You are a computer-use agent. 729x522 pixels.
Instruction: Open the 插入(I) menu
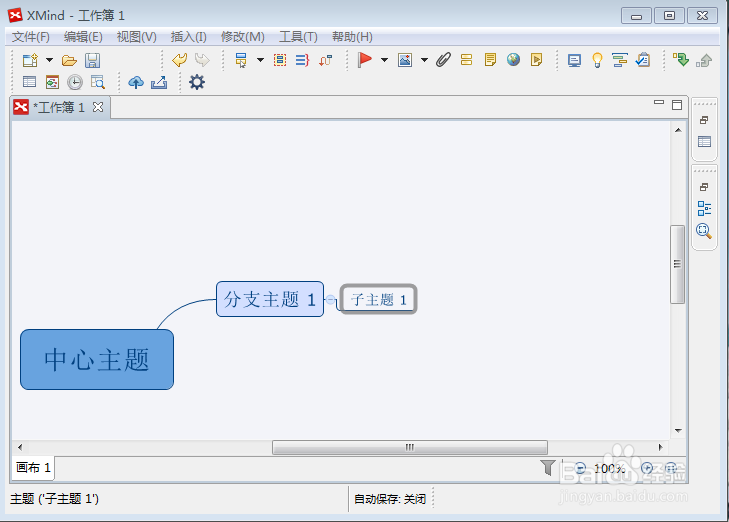point(188,37)
